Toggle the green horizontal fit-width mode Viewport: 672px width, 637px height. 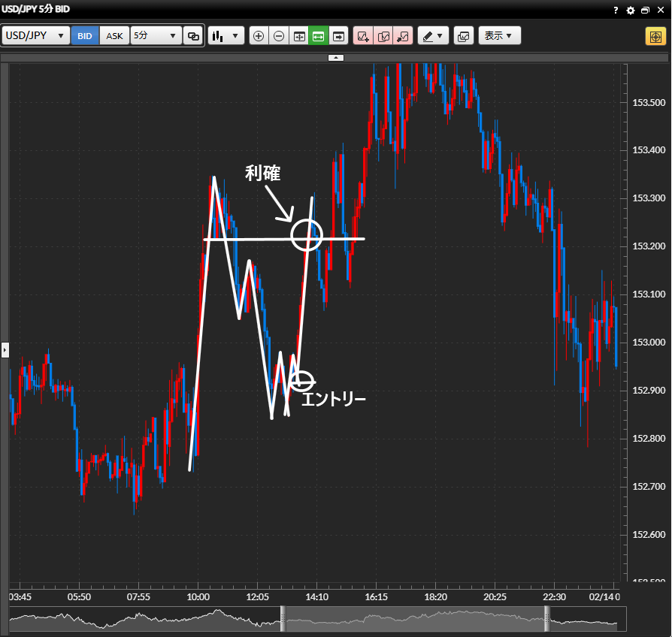click(x=318, y=36)
